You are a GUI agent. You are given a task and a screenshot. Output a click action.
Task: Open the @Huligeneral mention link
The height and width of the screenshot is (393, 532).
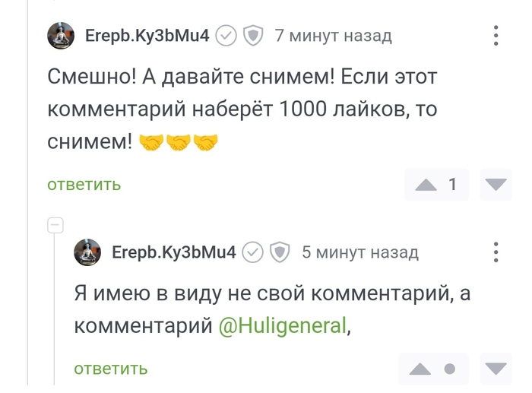coord(282,326)
